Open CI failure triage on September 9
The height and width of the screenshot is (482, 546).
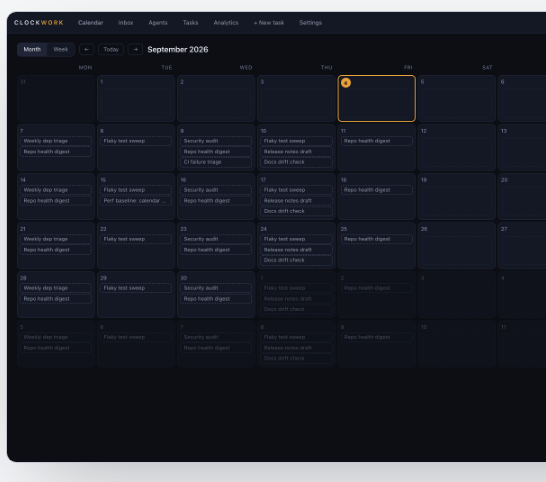coord(216,162)
